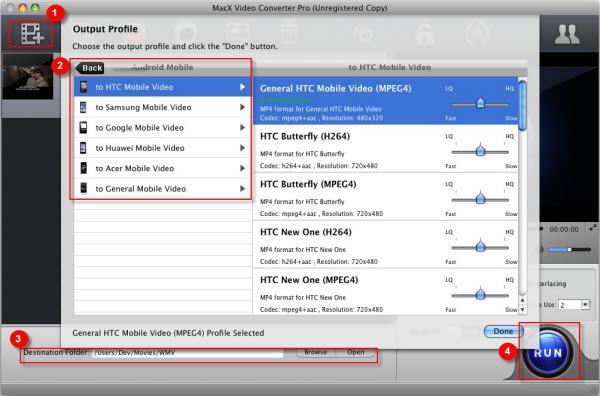This screenshot has height=396, width=600.
Task: Choose HTC New One (MPEG4) profile
Action: click(386, 292)
